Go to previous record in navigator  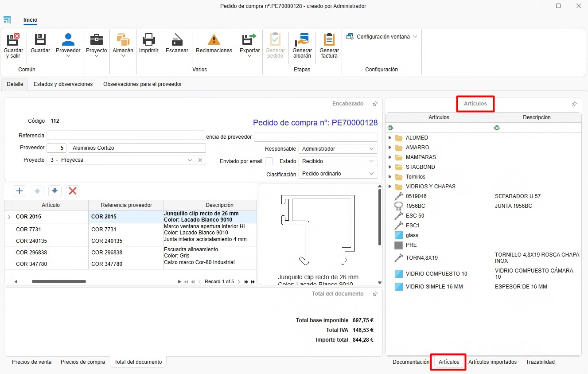click(199, 282)
